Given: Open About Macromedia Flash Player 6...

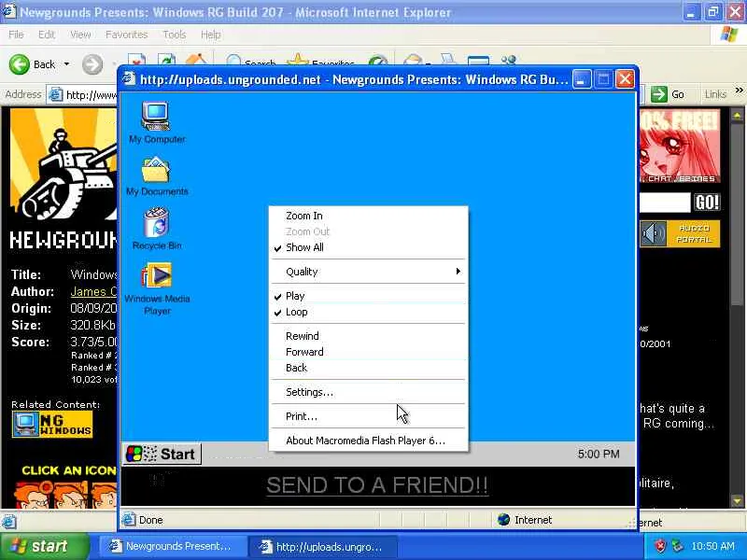Looking at the screenshot, I should 368,441.
